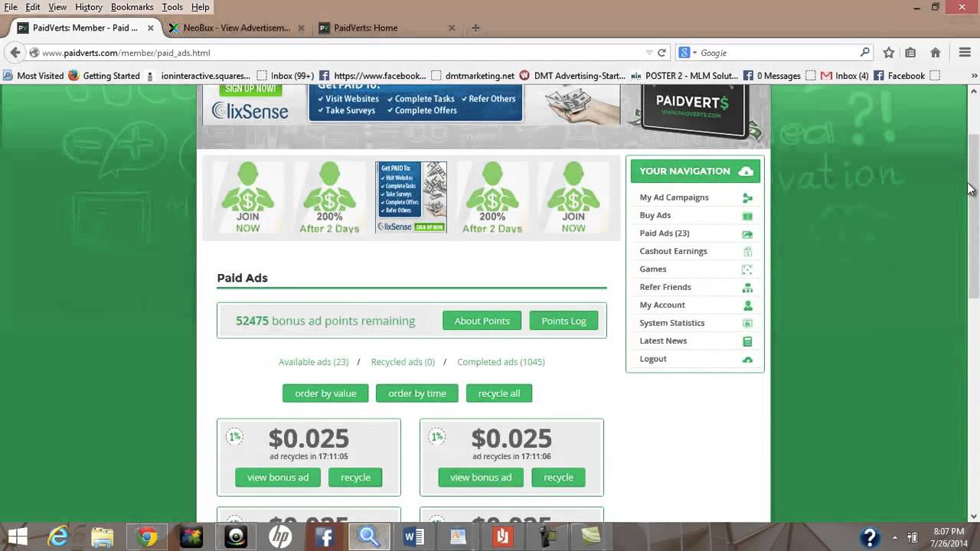Open Word from the taskbar

[413, 536]
